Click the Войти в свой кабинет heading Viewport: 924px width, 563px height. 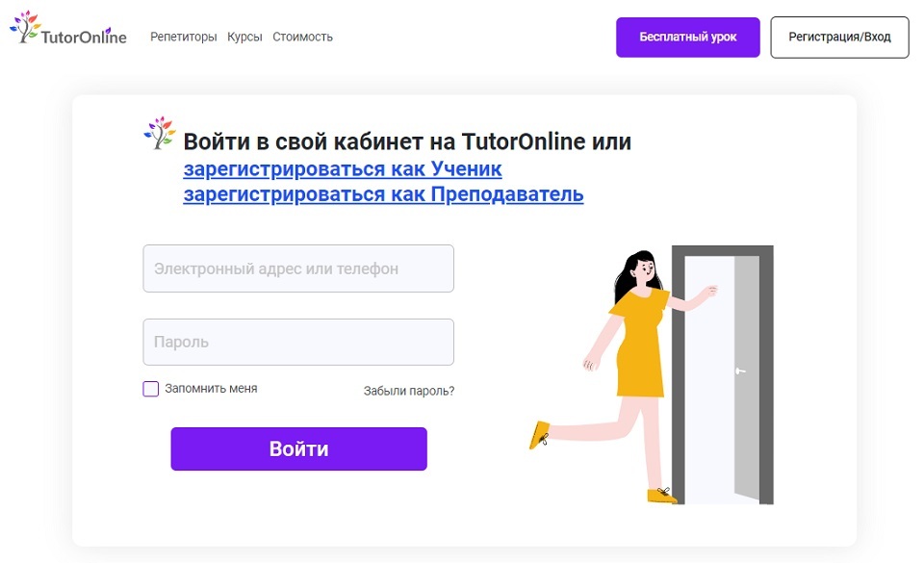coord(407,141)
